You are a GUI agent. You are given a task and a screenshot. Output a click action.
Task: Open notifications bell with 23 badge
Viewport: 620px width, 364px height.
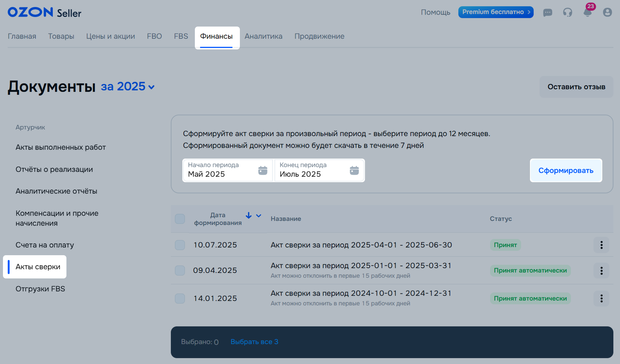pyautogui.click(x=588, y=13)
